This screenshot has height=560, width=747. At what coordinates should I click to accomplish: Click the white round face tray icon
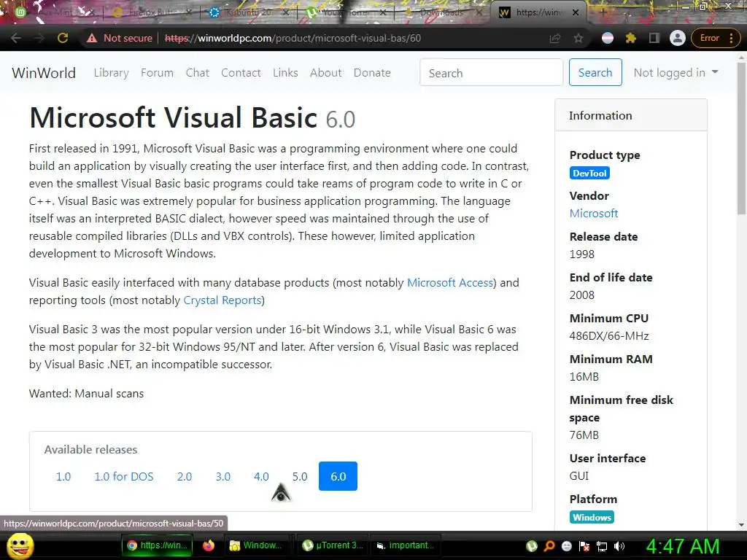click(x=566, y=546)
